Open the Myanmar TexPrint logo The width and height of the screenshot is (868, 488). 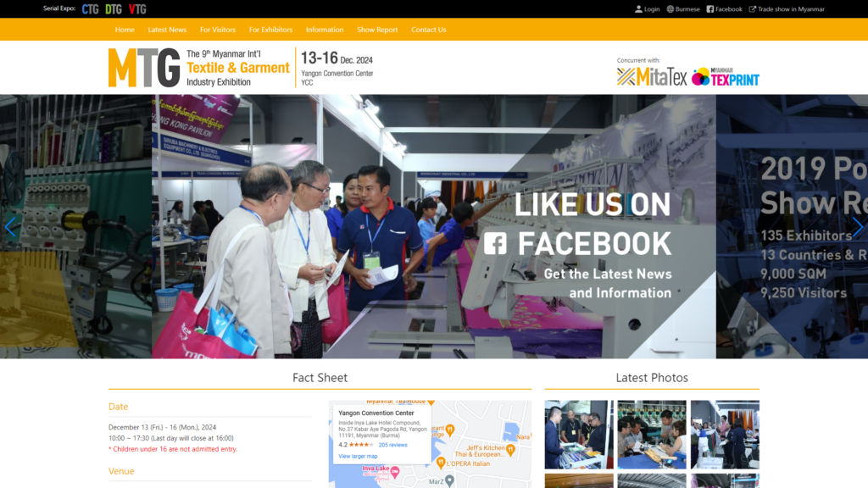point(726,77)
